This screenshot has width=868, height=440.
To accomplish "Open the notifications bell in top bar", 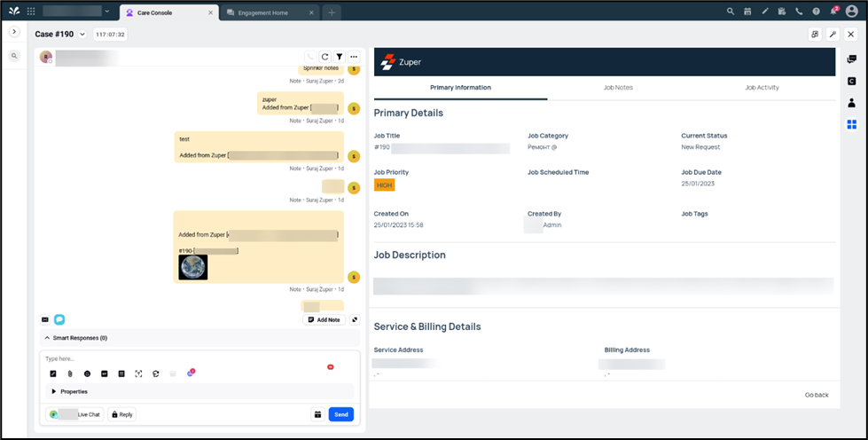I will tap(833, 12).
